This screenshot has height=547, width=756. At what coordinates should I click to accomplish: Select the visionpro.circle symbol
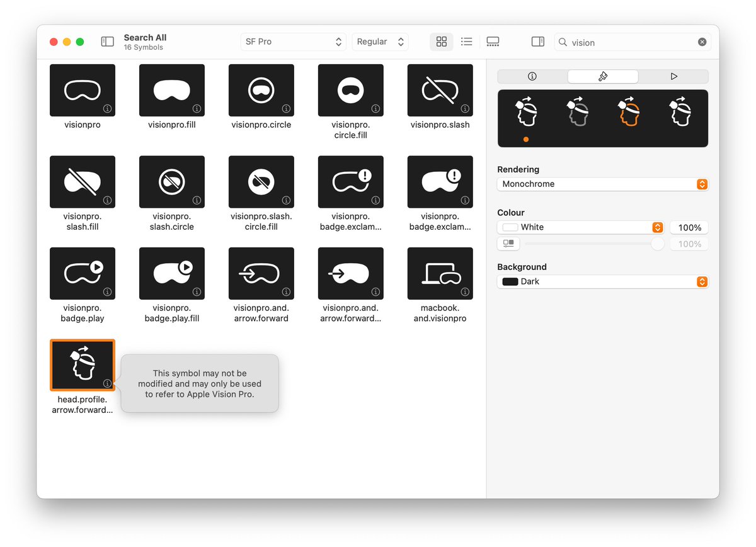261,90
